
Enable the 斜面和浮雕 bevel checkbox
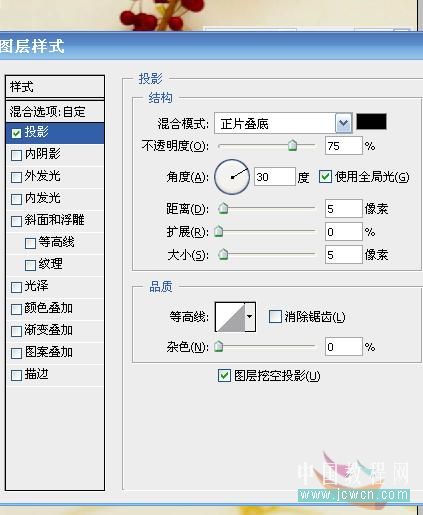pos(16,221)
